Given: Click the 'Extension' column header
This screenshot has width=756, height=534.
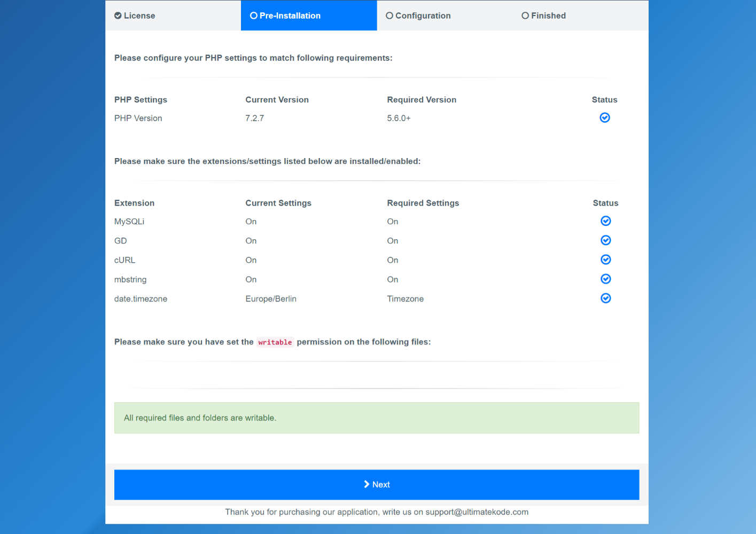Looking at the screenshot, I should pyautogui.click(x=135, y=203).
